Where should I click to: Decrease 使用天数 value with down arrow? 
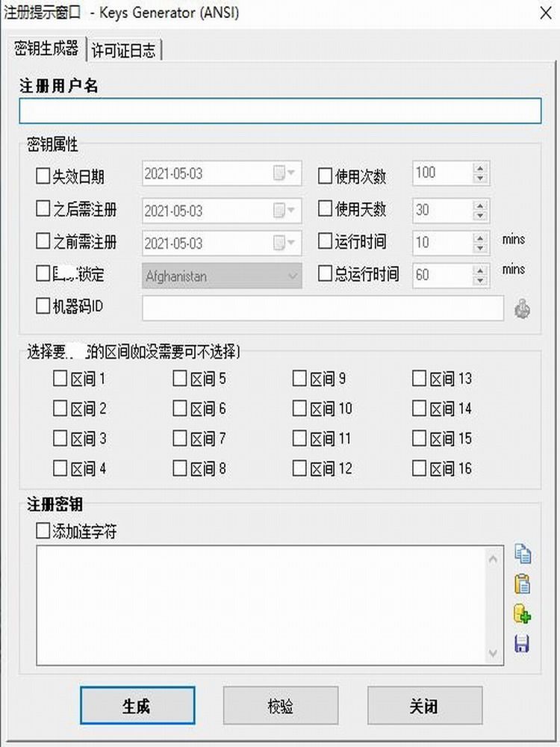pos(480,215)
